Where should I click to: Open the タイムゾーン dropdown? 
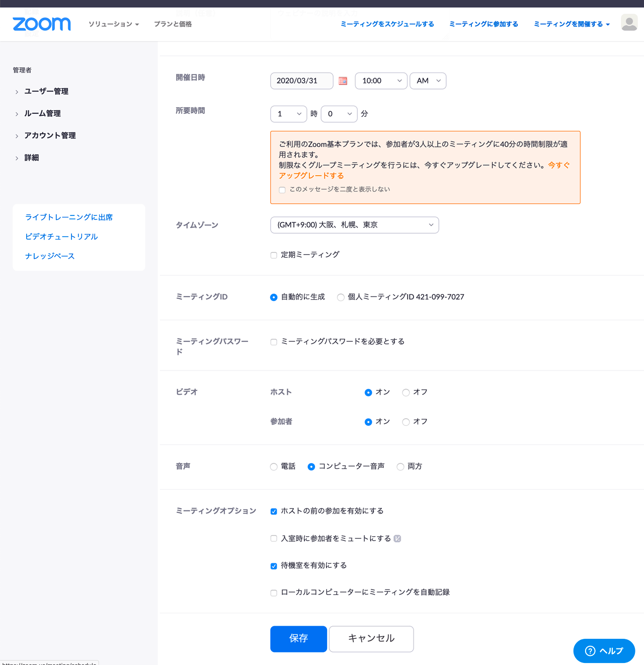(x=355, y=225)
